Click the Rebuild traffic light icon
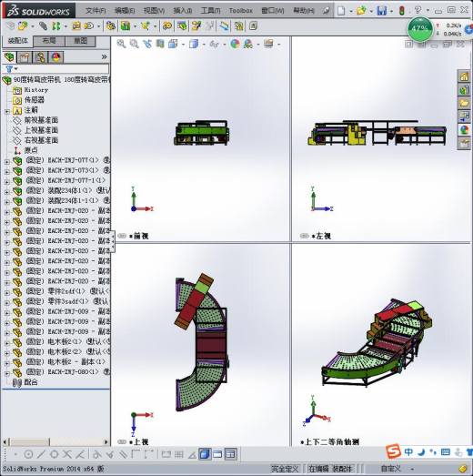Viewport: 473px width, 476px height. tap(402, 11)
